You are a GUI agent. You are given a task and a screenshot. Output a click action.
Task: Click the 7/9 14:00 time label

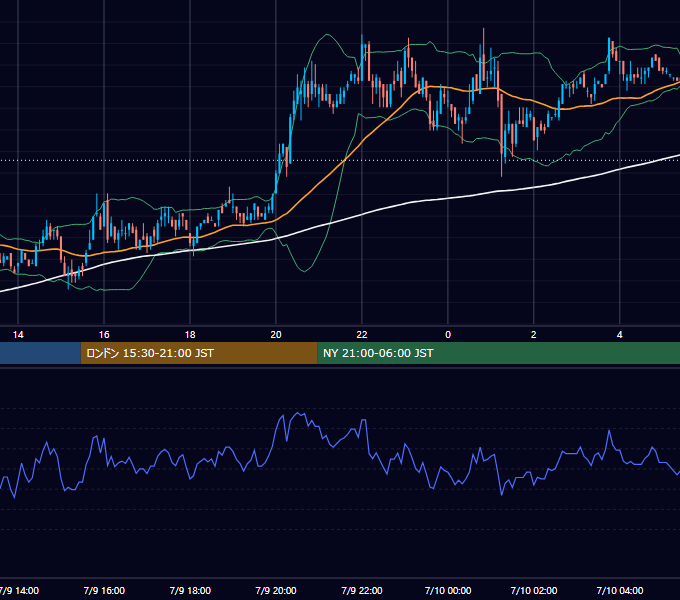pyautogui.click(x=19, y=590)
